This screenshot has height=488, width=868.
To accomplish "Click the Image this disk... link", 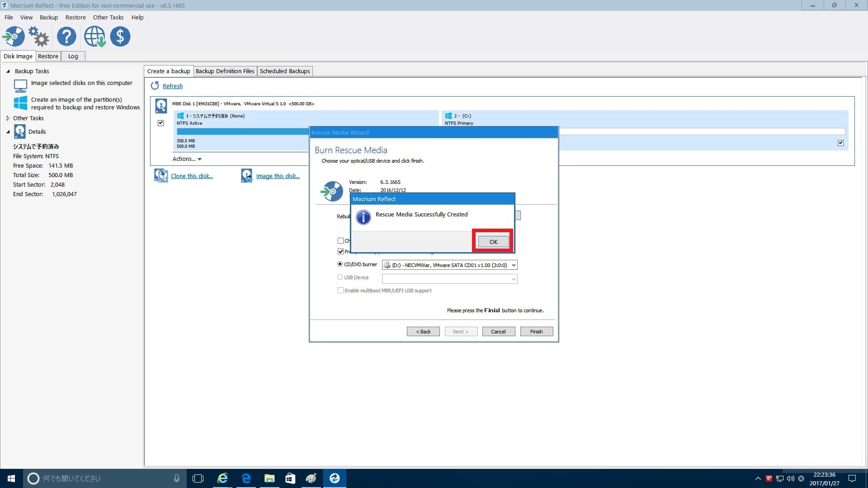I will point(278,176).
